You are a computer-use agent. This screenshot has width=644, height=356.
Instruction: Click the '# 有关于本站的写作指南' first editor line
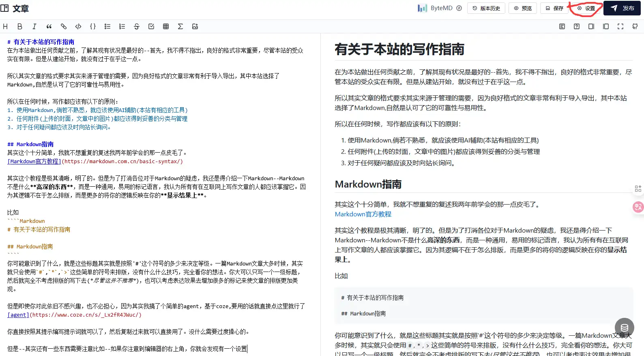[41, 42]
